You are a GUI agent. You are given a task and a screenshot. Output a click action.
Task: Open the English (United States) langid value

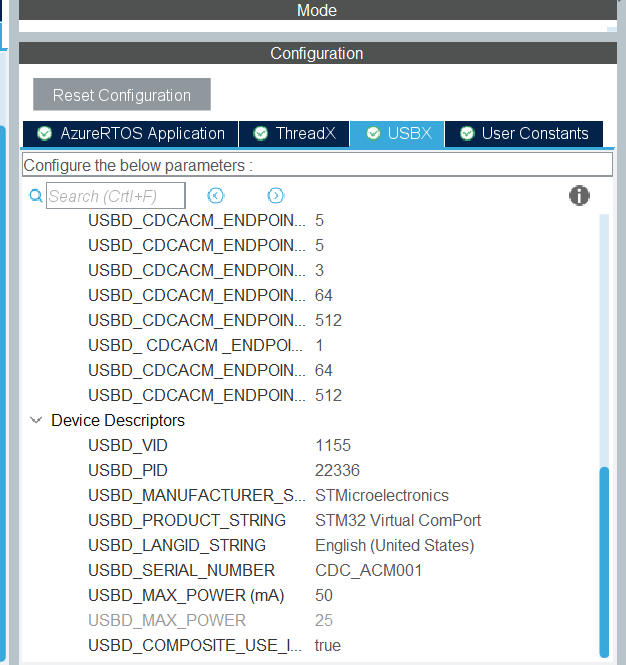coord(394,545)
